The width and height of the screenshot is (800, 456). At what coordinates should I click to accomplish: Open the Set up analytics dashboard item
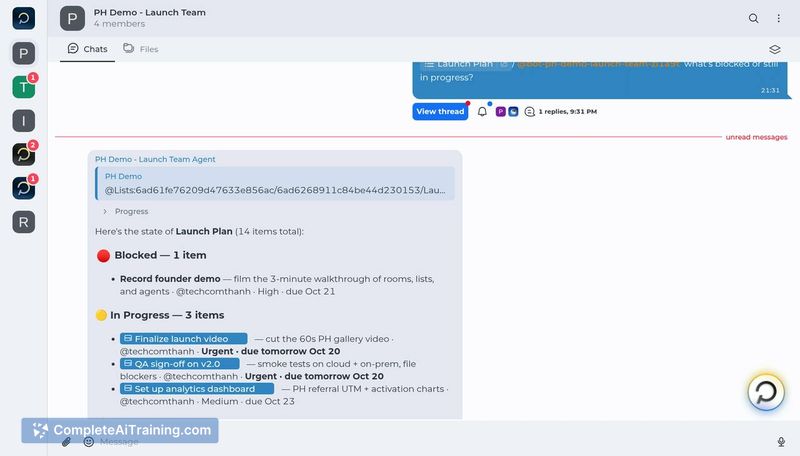(x=197, y=389)
